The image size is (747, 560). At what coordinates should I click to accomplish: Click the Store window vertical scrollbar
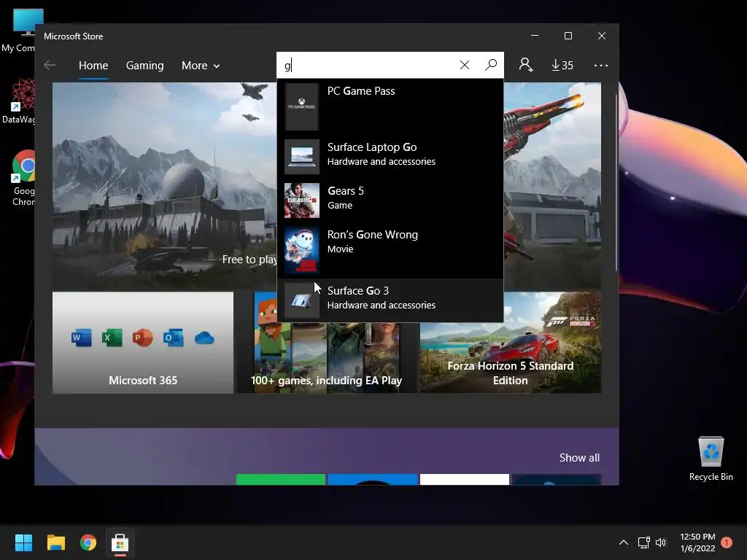(616, 183)
